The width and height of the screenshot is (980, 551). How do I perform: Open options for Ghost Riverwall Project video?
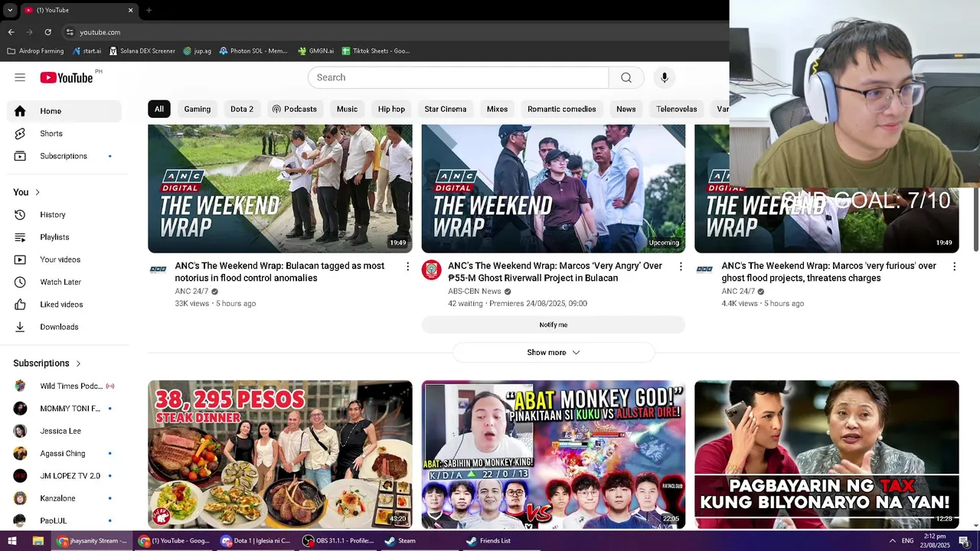(681, 266)
